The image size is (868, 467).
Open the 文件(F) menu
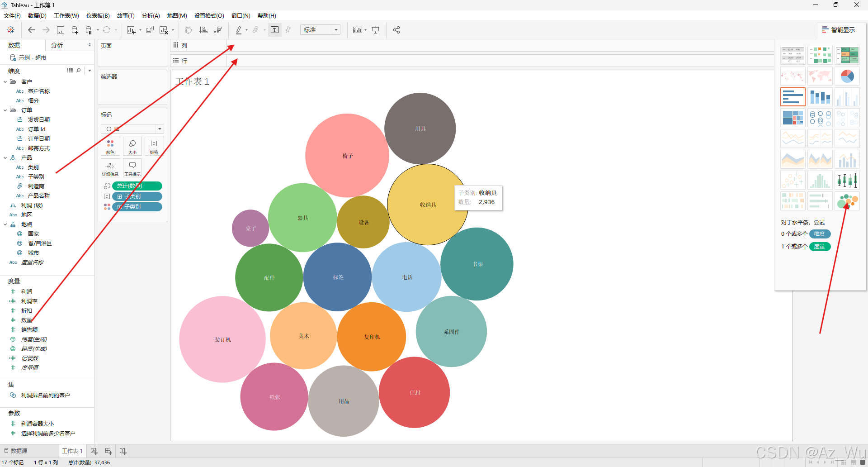[x=12, y=16]
